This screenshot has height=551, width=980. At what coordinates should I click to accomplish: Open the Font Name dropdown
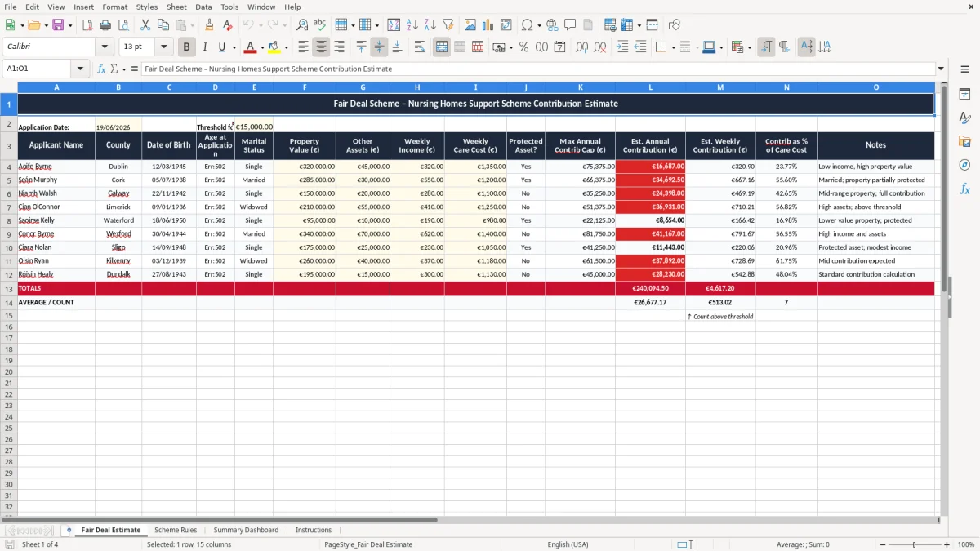105,47
